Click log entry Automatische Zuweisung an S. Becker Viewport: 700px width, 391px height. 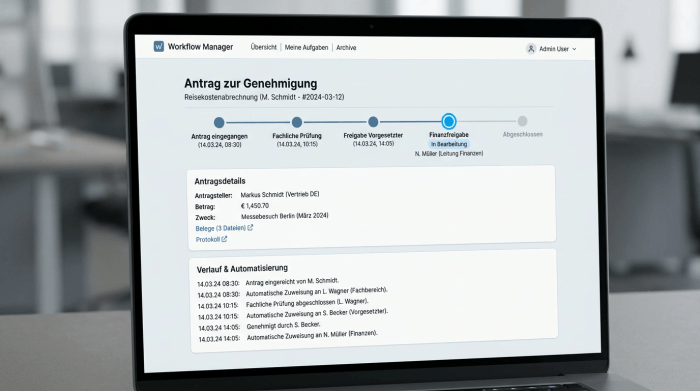point(317,313)
